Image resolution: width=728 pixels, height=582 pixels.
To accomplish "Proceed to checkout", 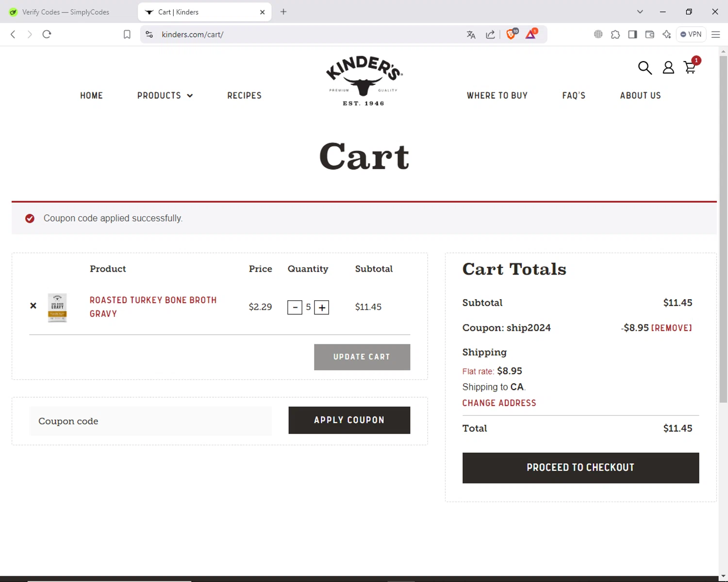I will click(x=580, y=468).
